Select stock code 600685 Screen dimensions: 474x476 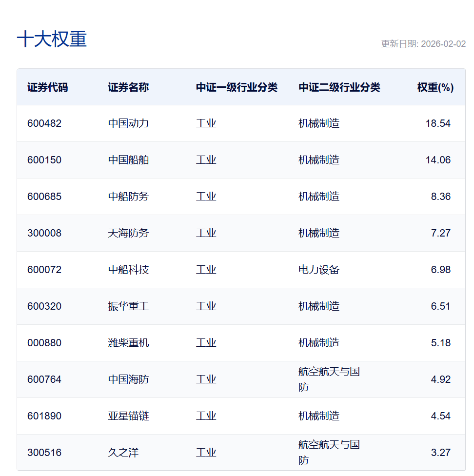[44, 197]
